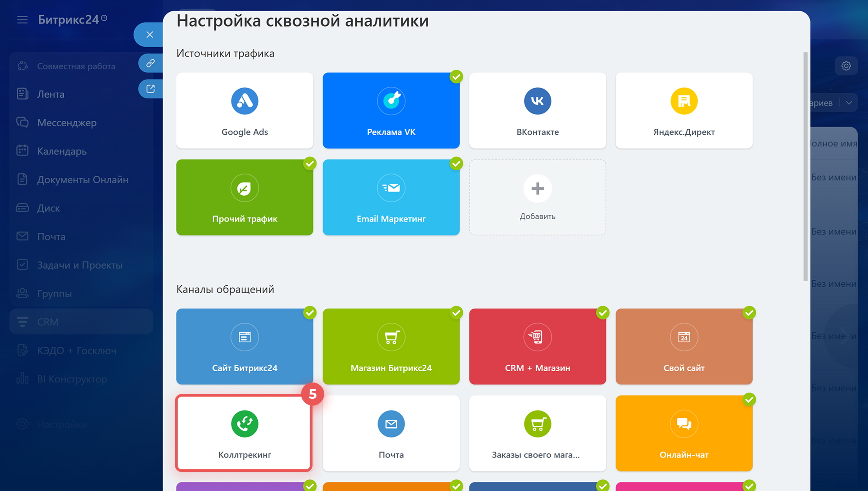This screenshot has width=868, height=491.
Task: Expand the dropdown chevron near the gear icon
Action: [x=849, y=103]
